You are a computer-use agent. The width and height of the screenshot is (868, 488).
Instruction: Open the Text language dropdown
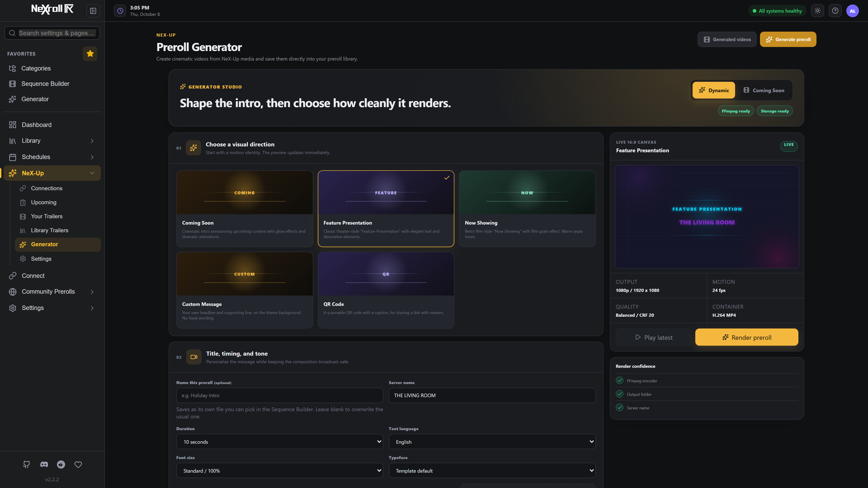coord(492,442)
